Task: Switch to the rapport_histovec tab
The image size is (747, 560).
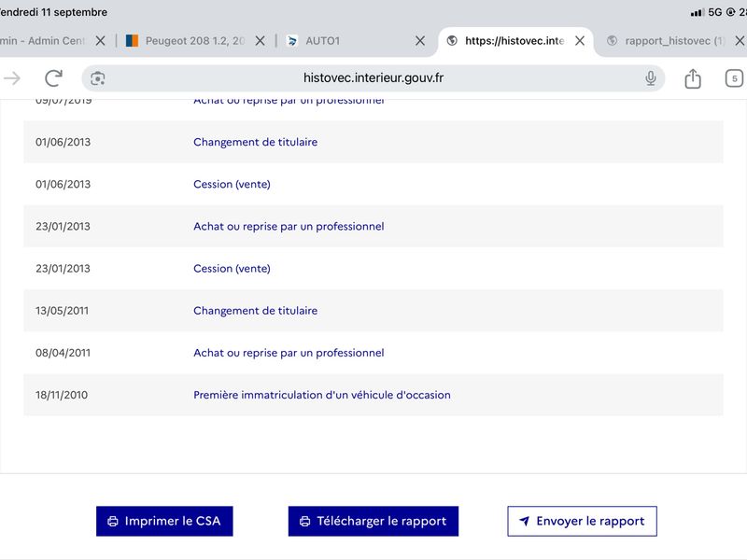Action: pos(666,41)
